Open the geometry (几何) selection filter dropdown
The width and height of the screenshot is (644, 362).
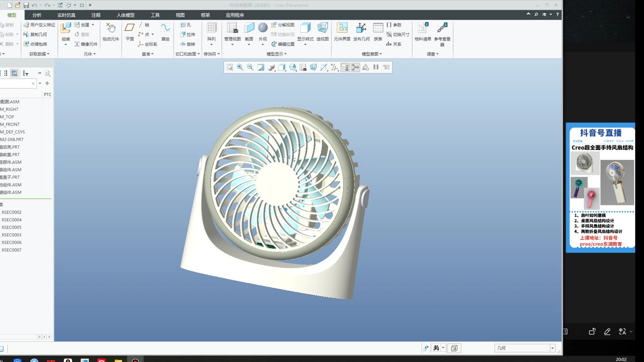[x=552, y=348]
